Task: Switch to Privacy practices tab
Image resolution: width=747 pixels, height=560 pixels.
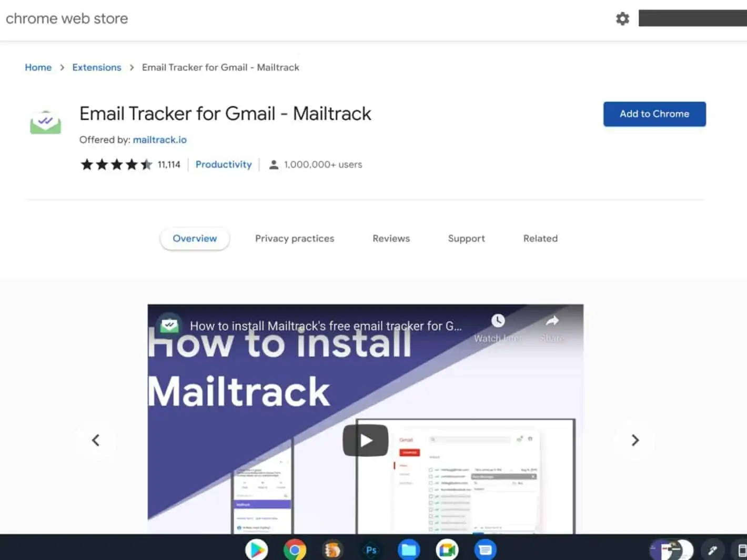Action: coord(295,239)
